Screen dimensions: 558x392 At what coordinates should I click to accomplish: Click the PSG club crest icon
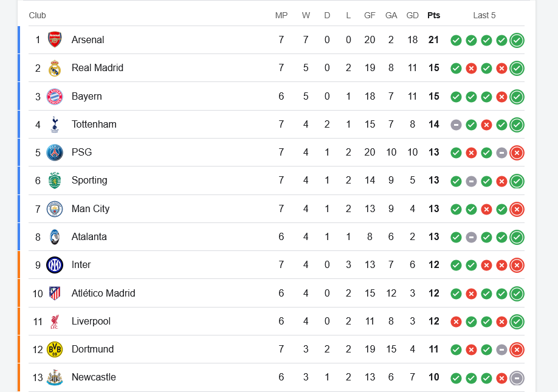click(x=55, y=153)
